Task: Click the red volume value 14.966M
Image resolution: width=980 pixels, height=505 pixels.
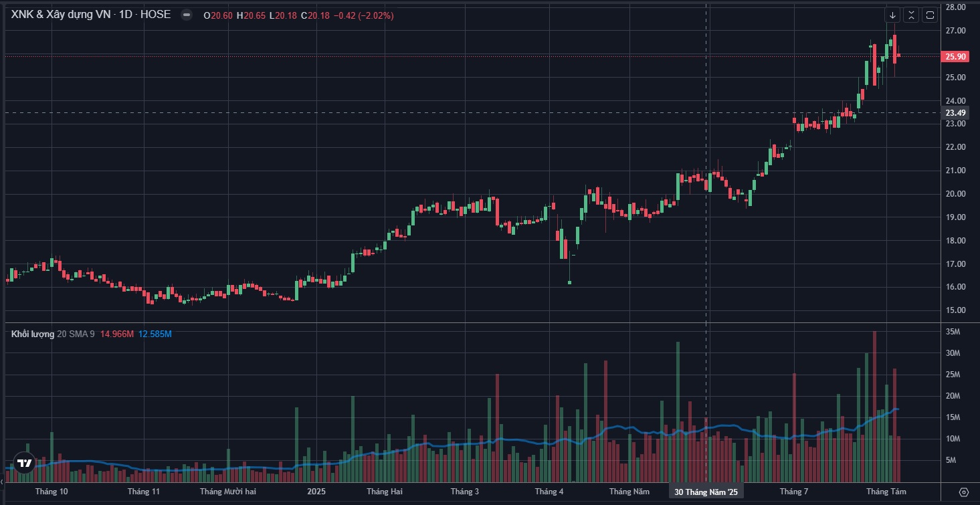Action: [x=117, y=334]
